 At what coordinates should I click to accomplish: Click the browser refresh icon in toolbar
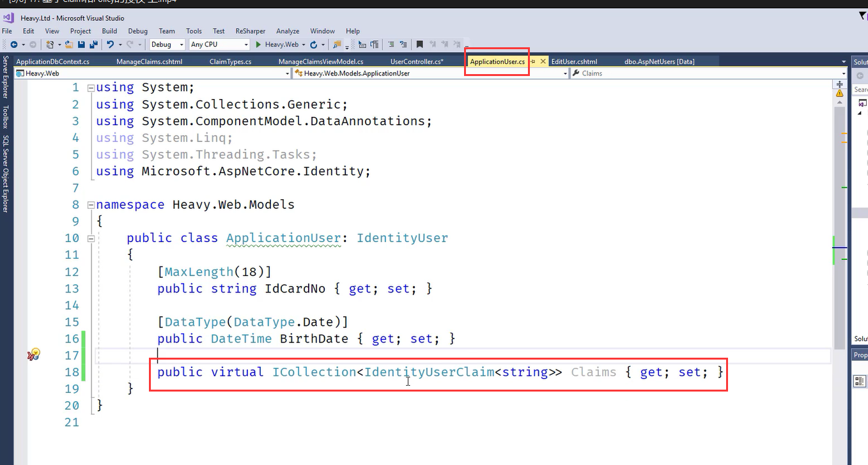(313, 45)
